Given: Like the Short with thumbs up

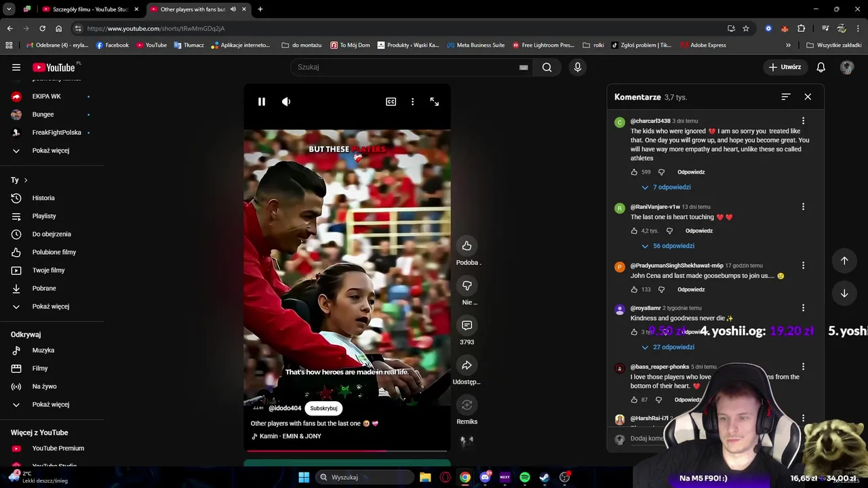Looking at the screenshot, I should (x=467, y=245).
